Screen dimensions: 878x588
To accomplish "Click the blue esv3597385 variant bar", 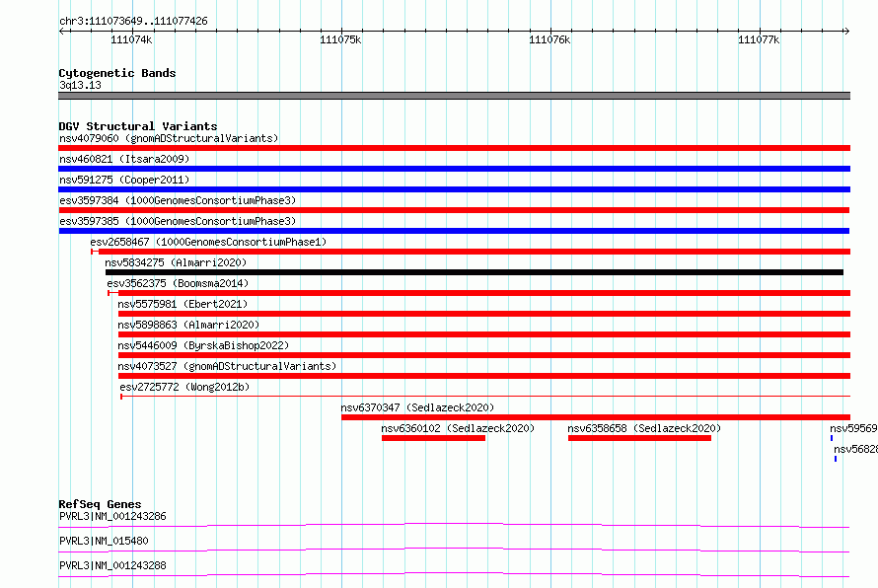I will (x=454, y=231).
